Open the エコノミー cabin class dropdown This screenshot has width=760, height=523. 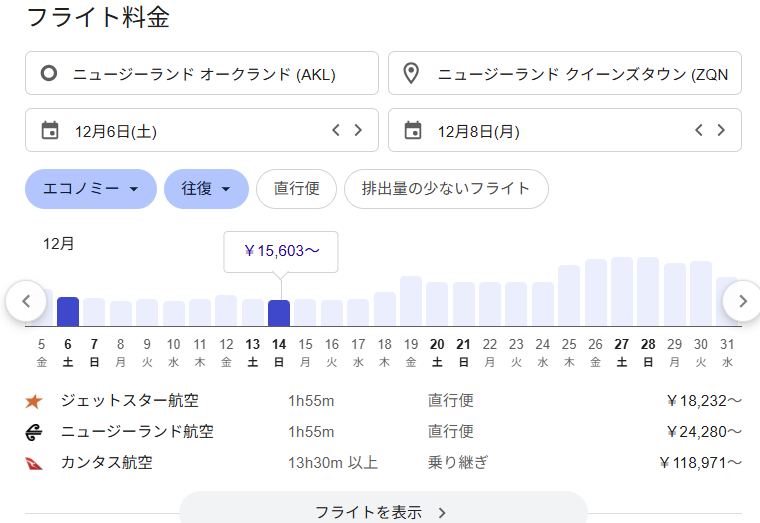pos(90,189)
